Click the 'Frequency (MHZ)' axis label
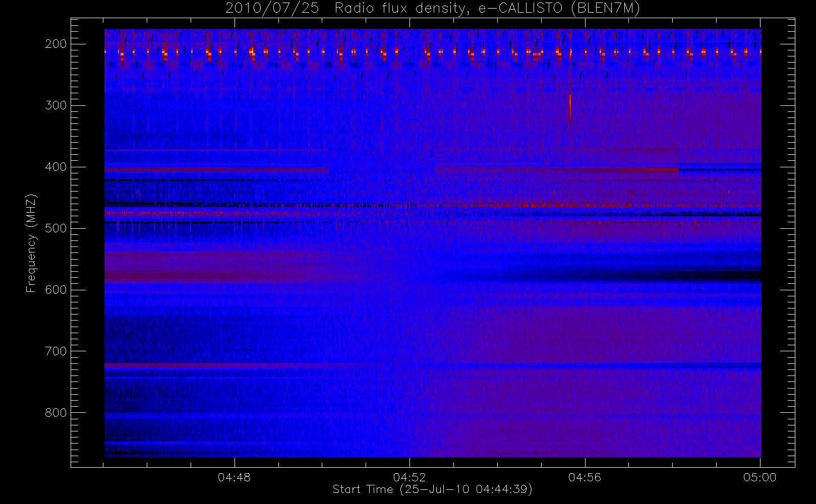816x504 pixels. coord(31,243)
